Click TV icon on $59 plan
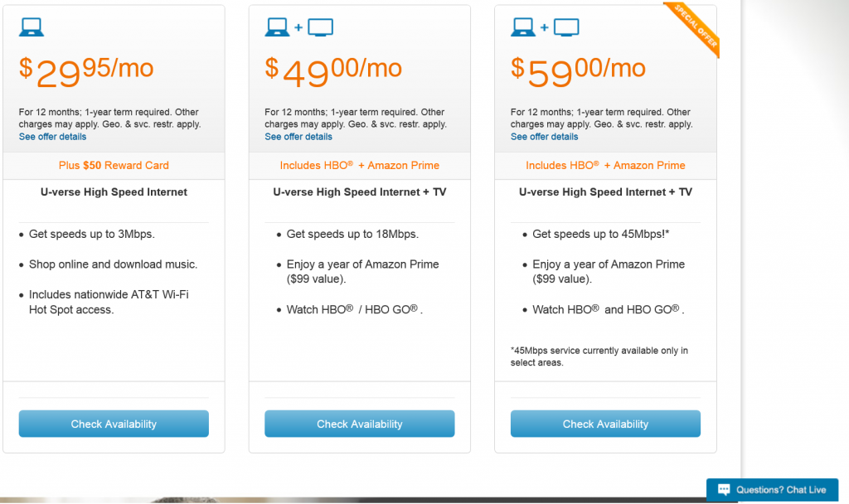 (566, 27)
